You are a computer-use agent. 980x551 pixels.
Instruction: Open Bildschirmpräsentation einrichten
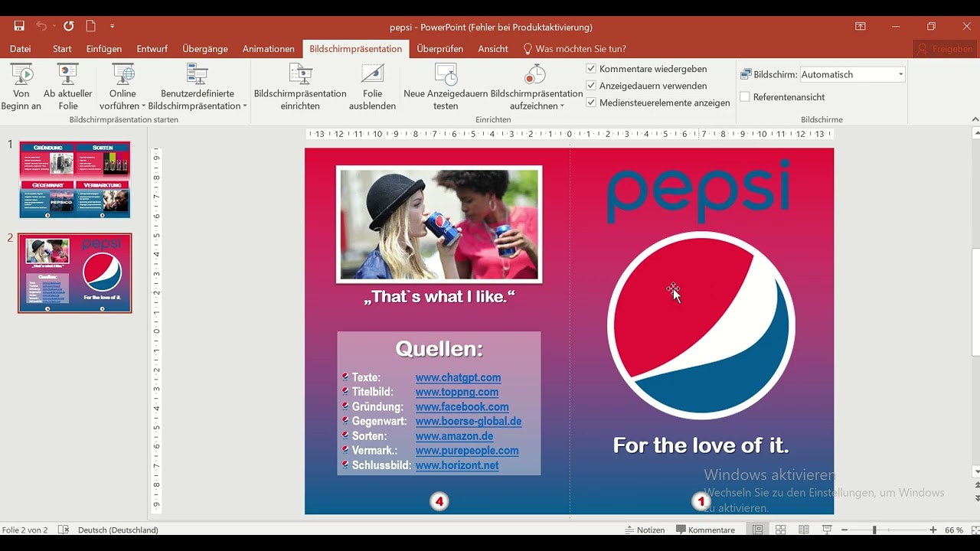[x=300, y=87]
